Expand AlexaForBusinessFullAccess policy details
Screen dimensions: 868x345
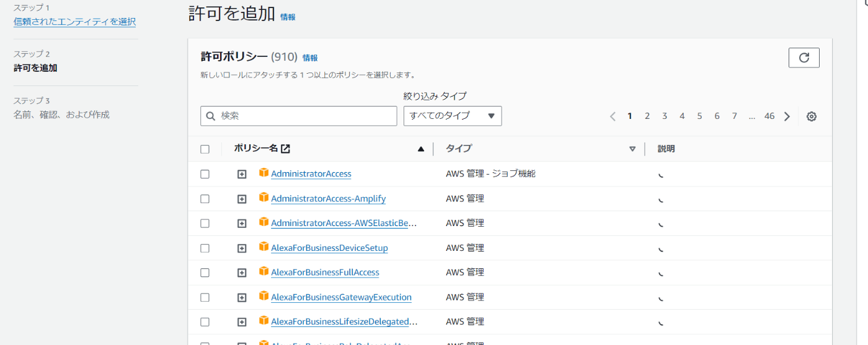pos(242,273)
